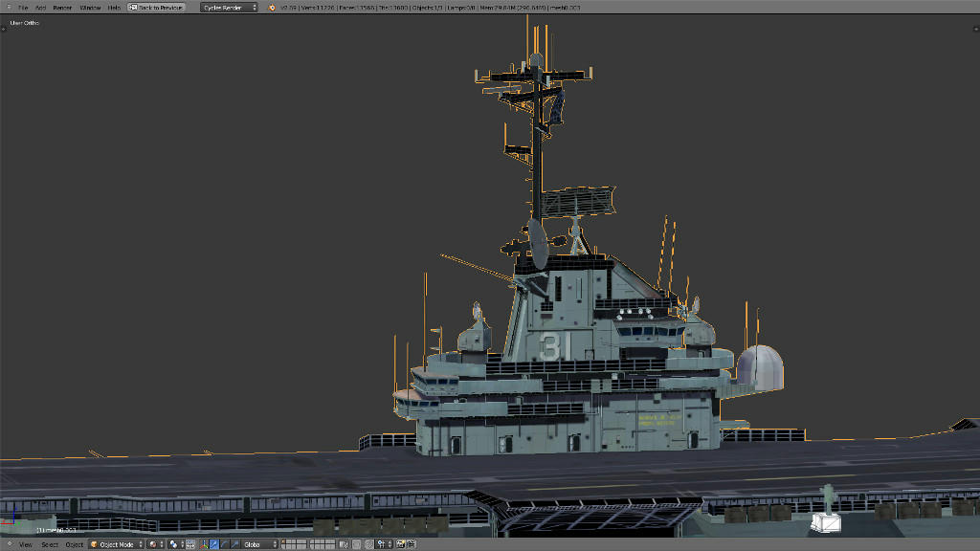Image resolution: width=980 pixels, height=551 pixels.
Task: Open the viewport View menu
Action: click(x=26, y=544)
